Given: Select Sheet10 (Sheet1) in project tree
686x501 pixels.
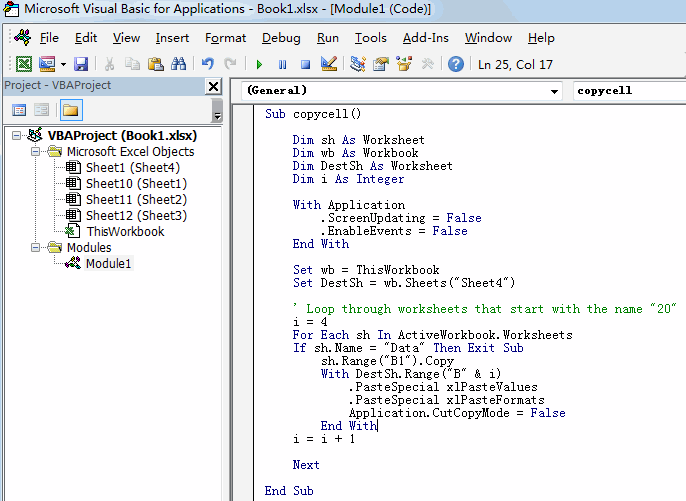Looking at the screenshot, I should click(x=136, y=183).
